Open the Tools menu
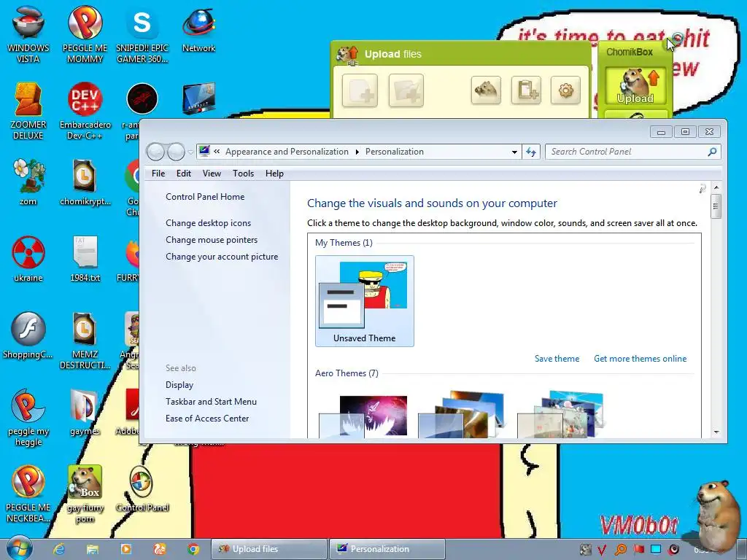The width and height of the screenshot is (747, 560). (x=243, y=174)
